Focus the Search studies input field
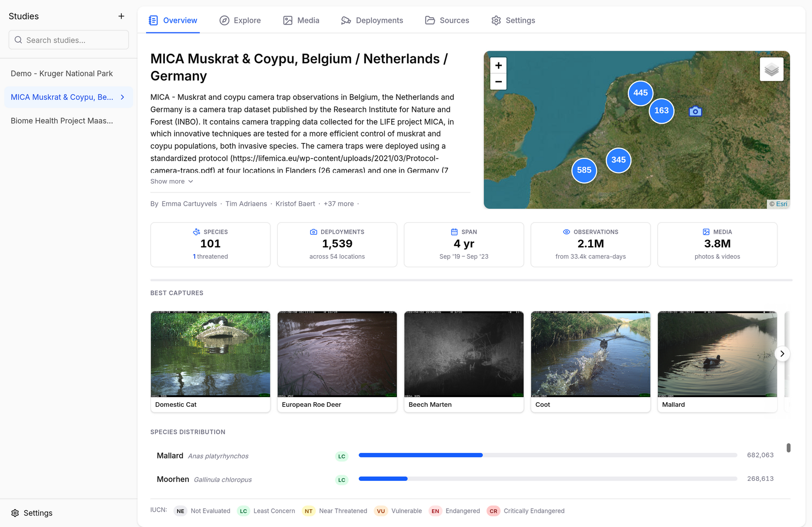 [69, 40]
